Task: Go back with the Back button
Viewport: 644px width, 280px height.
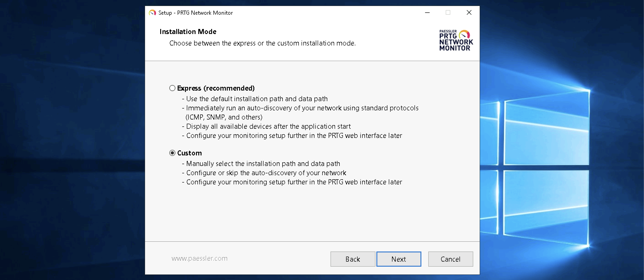Action: click(353, 259)
